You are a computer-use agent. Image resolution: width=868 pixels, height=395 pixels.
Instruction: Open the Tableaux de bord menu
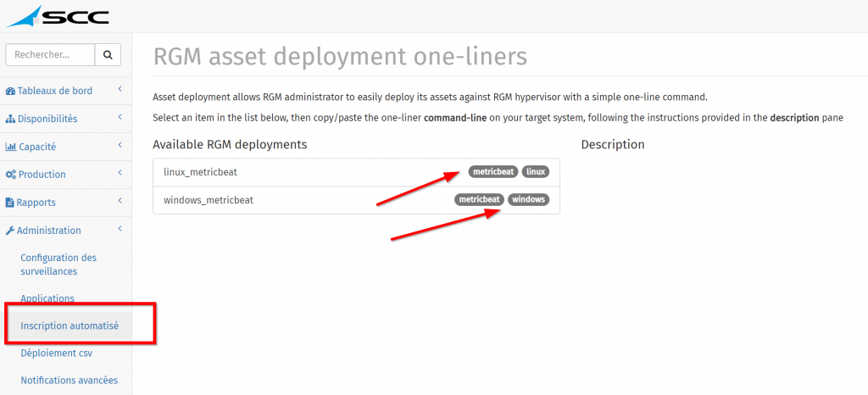click(x=55, y=91)
